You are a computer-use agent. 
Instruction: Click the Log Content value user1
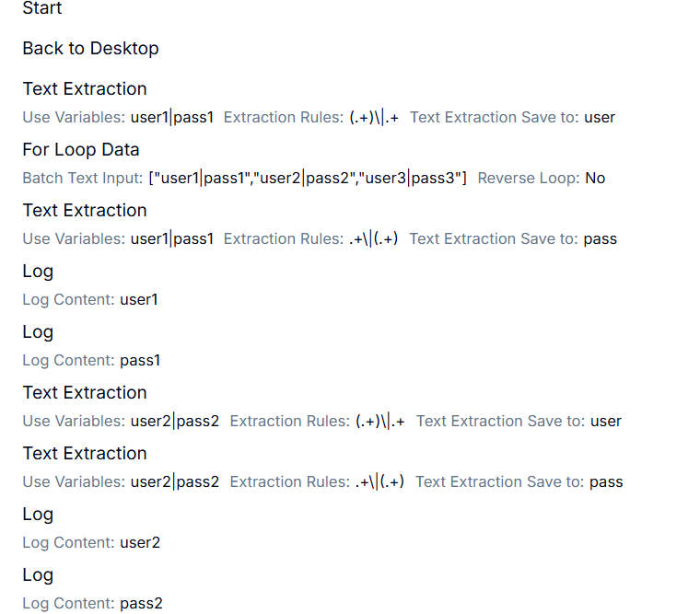click(138, 299)
